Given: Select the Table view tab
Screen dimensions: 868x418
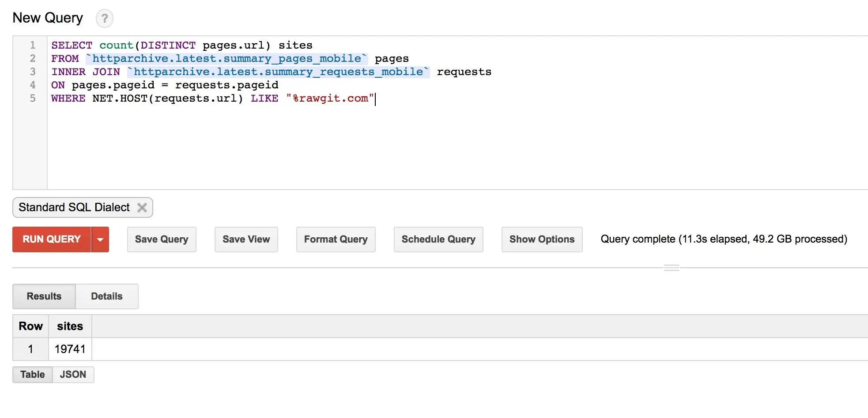Looking at the screenshot, I should (33, 375).
